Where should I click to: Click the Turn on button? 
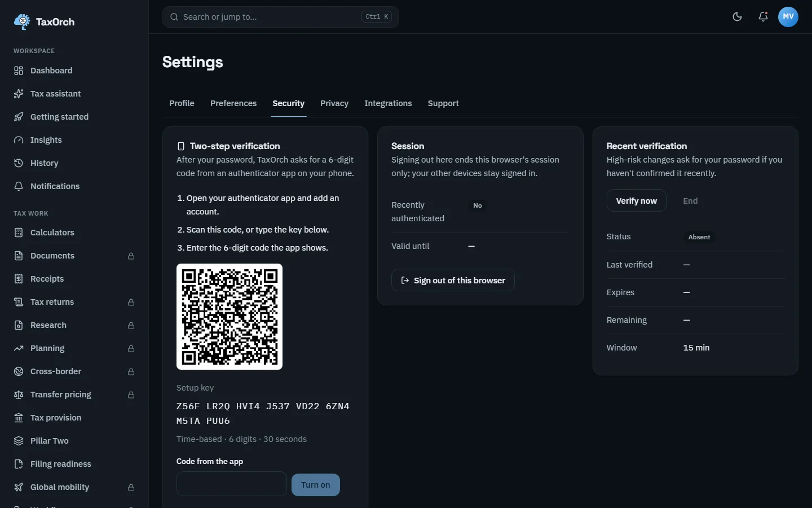(316, 485)
